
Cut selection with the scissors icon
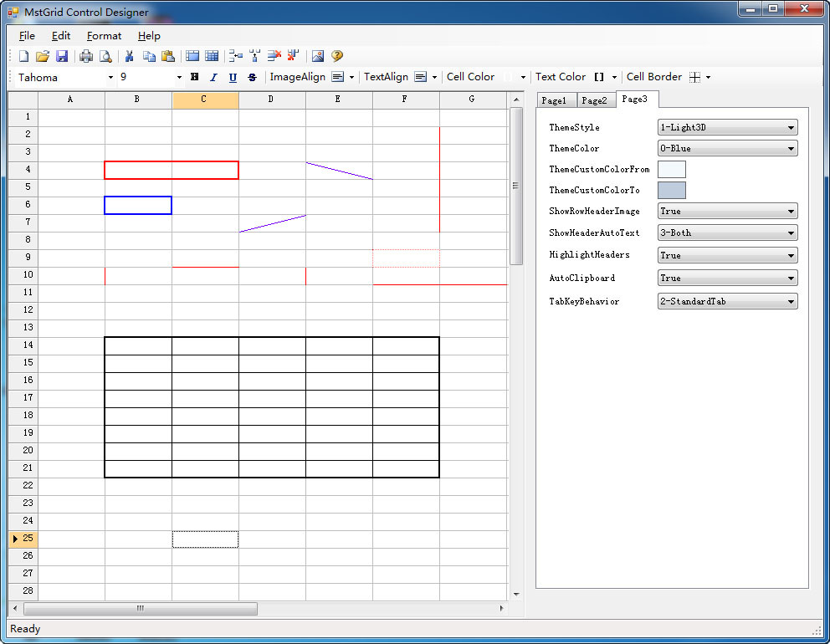[x=130, y=56]
